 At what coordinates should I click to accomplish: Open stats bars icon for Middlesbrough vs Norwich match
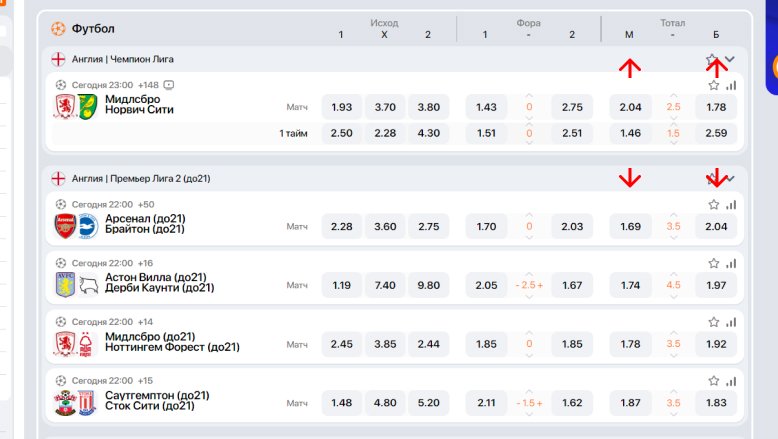[x=730, y=86]
